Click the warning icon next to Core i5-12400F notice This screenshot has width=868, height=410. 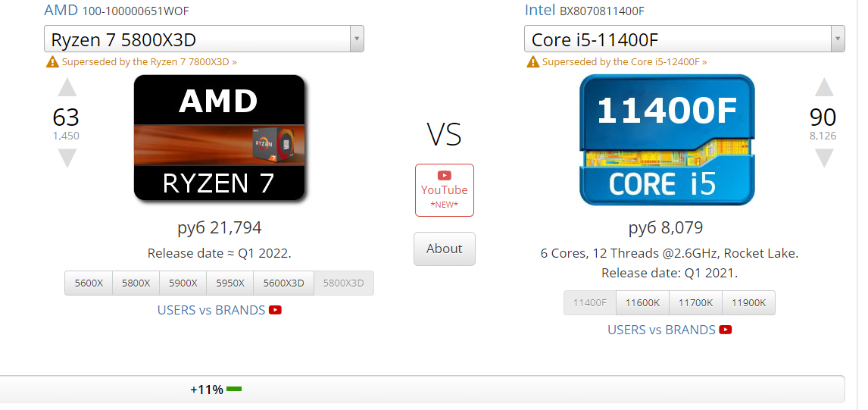click(533, 62)
